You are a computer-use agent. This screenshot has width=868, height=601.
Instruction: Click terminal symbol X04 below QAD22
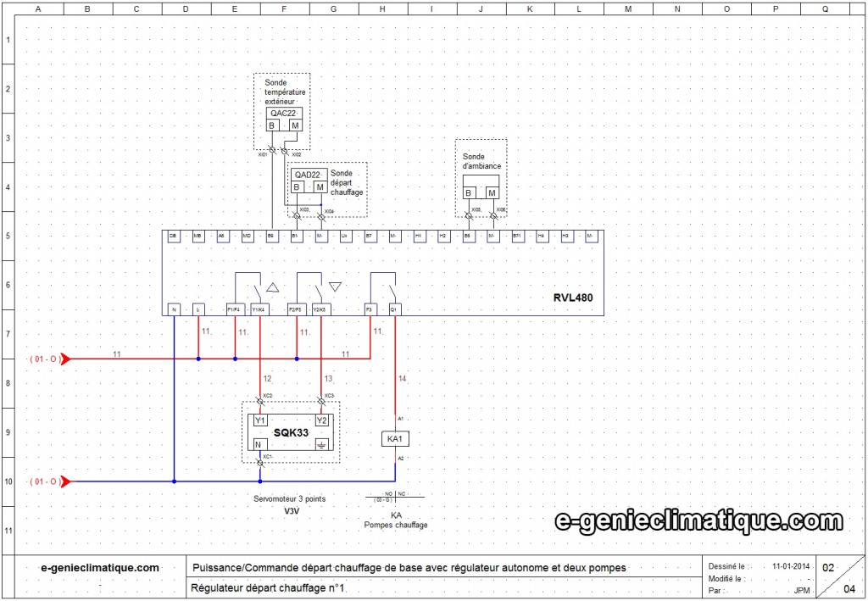tap(321, 217)
